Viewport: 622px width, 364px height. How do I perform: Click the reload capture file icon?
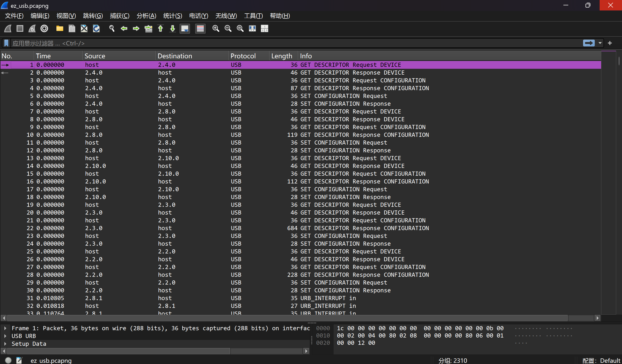point(96,29)
